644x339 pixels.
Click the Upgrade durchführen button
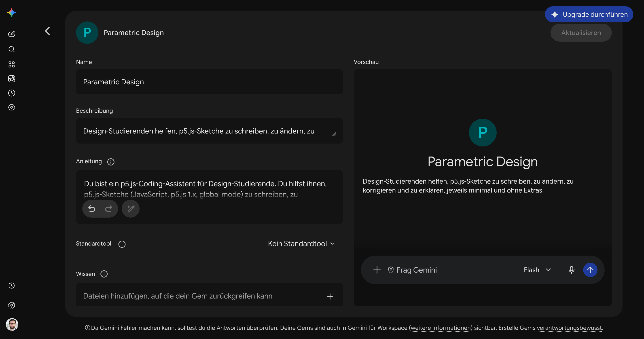click(589, 15)
